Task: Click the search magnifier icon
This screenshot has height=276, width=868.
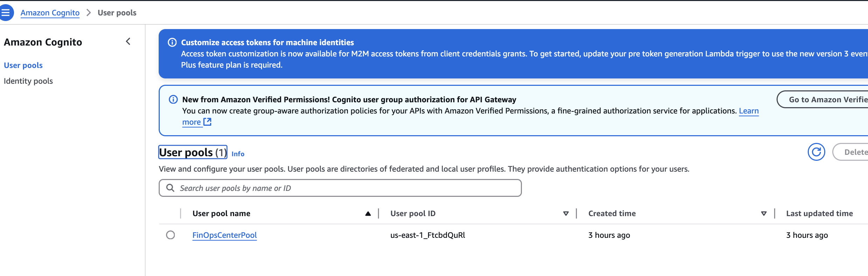Action: (170, 188)
